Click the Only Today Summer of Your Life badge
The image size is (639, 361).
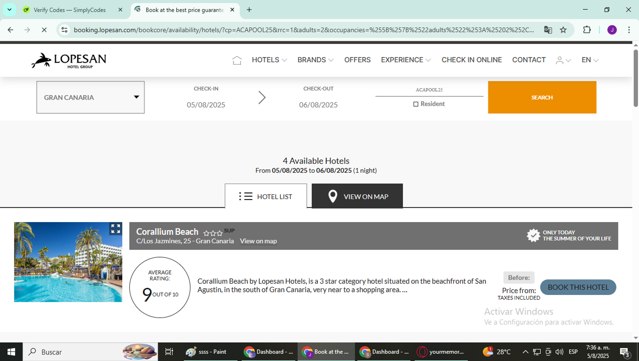[569, 236]
